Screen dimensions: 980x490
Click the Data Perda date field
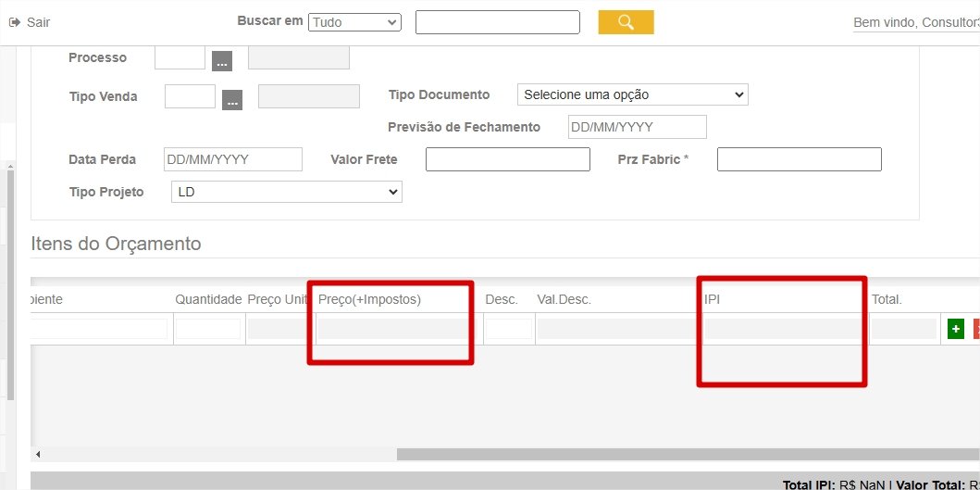233,159
